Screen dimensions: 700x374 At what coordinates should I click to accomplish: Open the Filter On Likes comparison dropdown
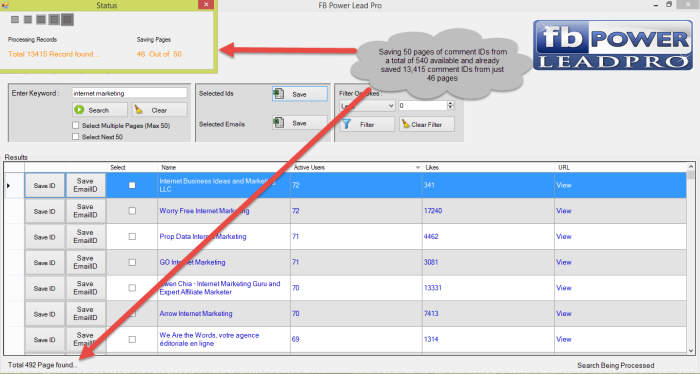coord(391,106)
